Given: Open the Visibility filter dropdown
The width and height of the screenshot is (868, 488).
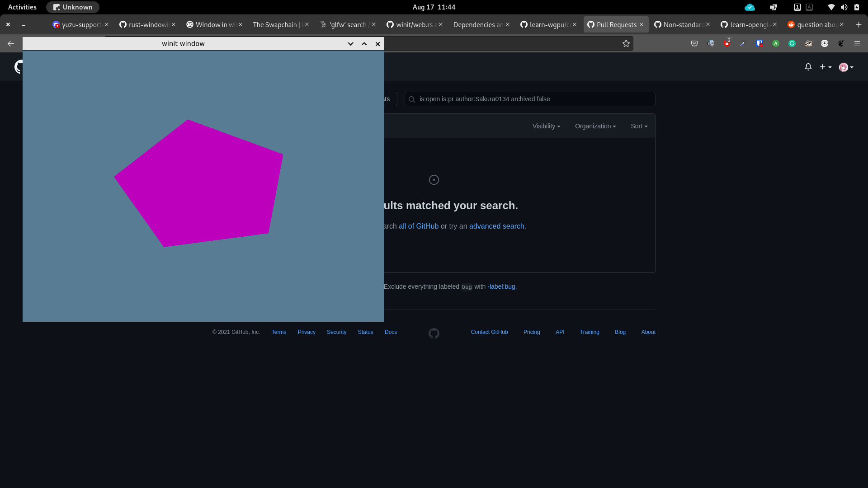Looking at the screenshot, I should point(546,126).
